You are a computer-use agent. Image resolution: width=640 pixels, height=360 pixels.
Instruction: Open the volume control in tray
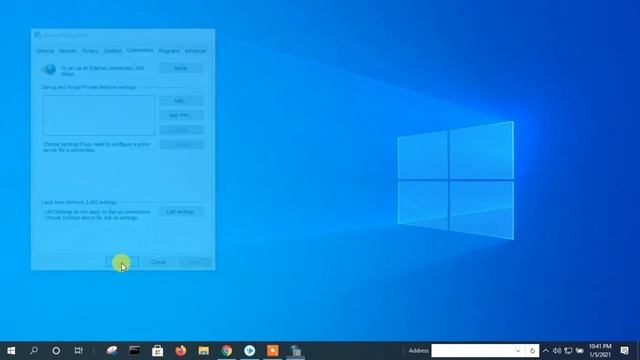pos(557,351)
